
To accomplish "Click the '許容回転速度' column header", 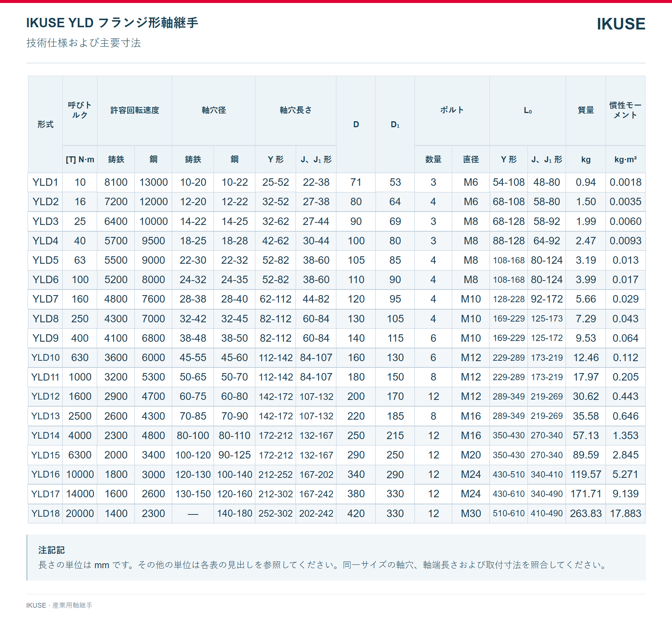I will [135, 110].
